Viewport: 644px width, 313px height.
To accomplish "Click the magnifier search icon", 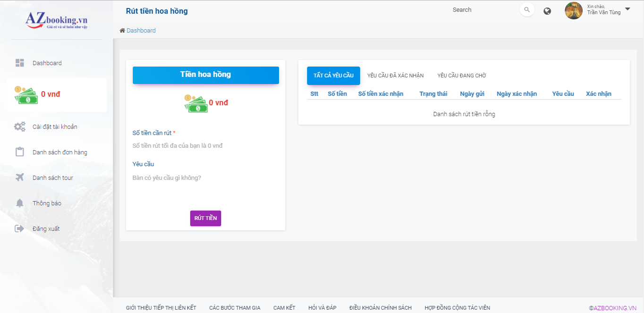I will click(527, 10).
